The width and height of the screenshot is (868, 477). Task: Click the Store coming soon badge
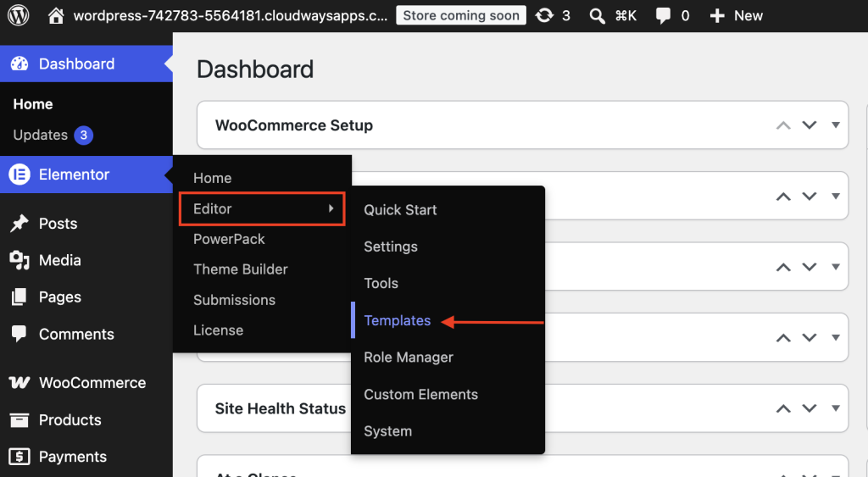tap(461, 15)
